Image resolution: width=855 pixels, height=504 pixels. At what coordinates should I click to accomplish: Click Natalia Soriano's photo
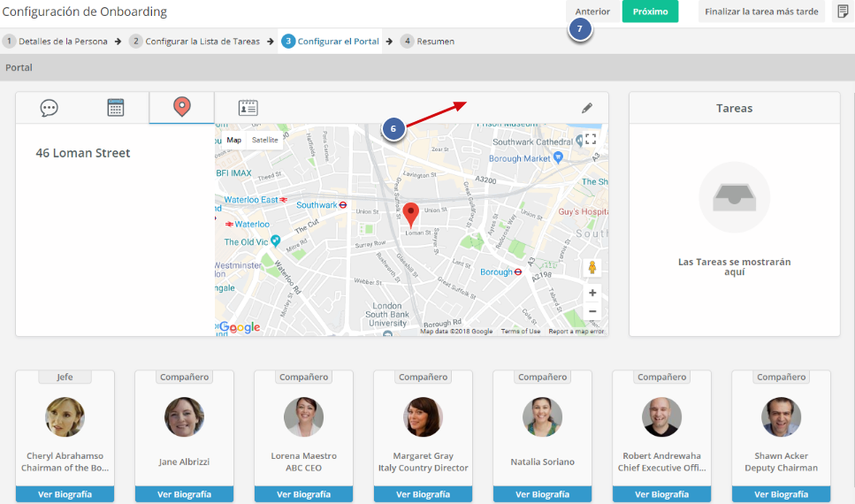pos(543,416)
